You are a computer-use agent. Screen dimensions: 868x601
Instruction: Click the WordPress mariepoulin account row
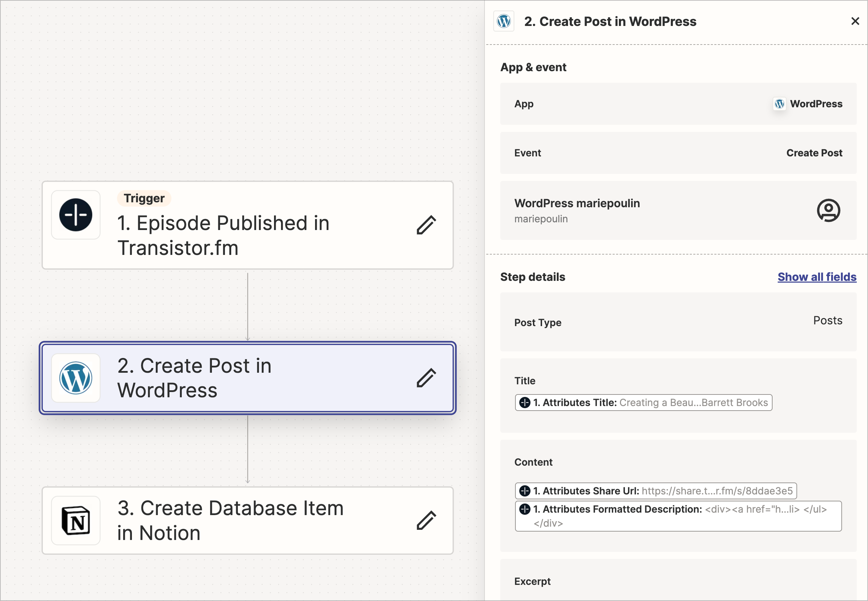(x=678, y=210)
